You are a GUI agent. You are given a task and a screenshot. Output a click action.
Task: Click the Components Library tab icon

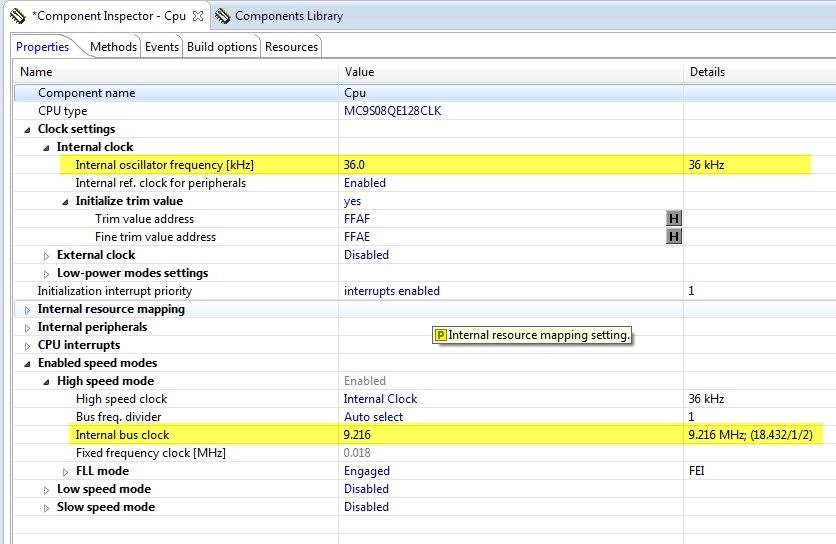[221, 16]
